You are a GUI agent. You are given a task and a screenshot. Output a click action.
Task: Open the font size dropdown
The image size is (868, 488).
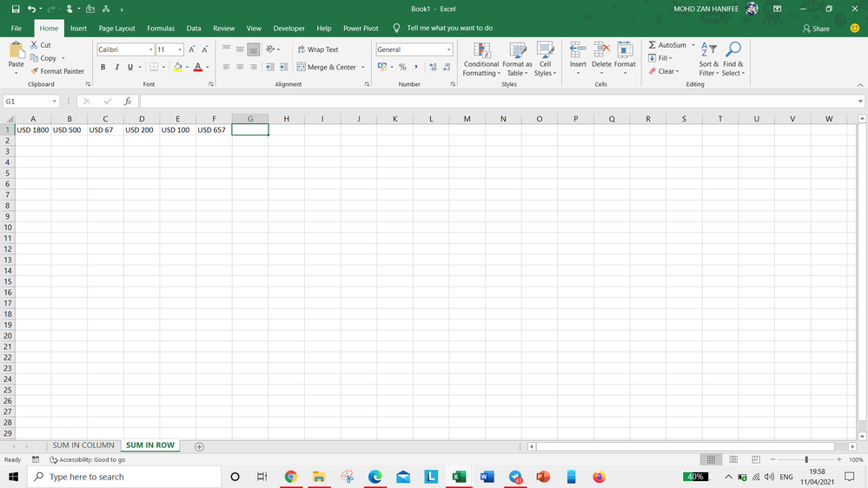[x=180, y=49]
